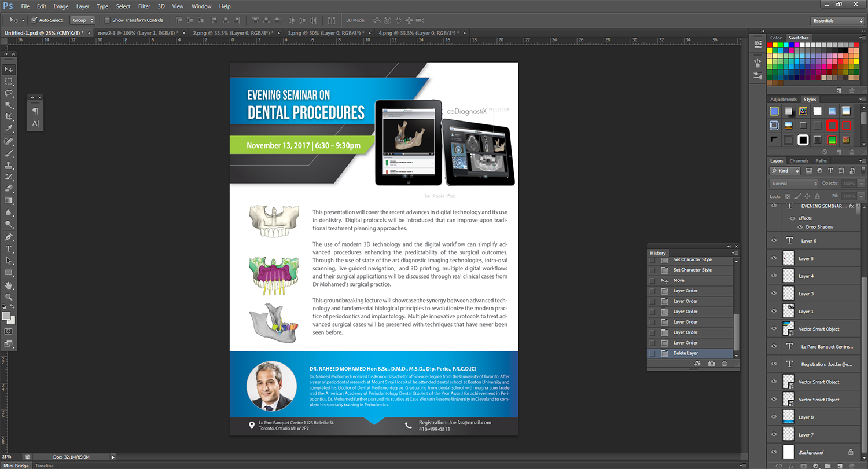Click the Color panel tab

click(775, 38)
